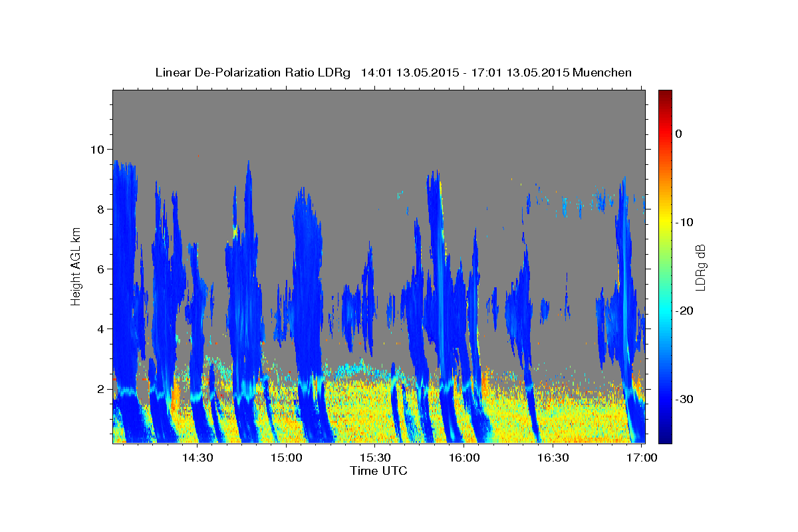Click the '16:00' time axis label
Image resolution: width=798 pixels, height=532 pixels.
tap(464, 458)
